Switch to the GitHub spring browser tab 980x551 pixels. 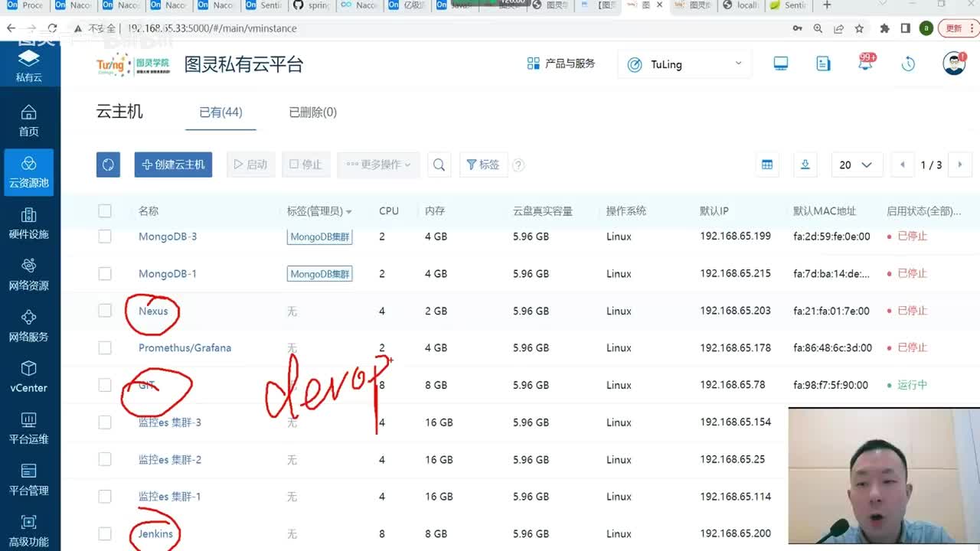coord(311,5)
